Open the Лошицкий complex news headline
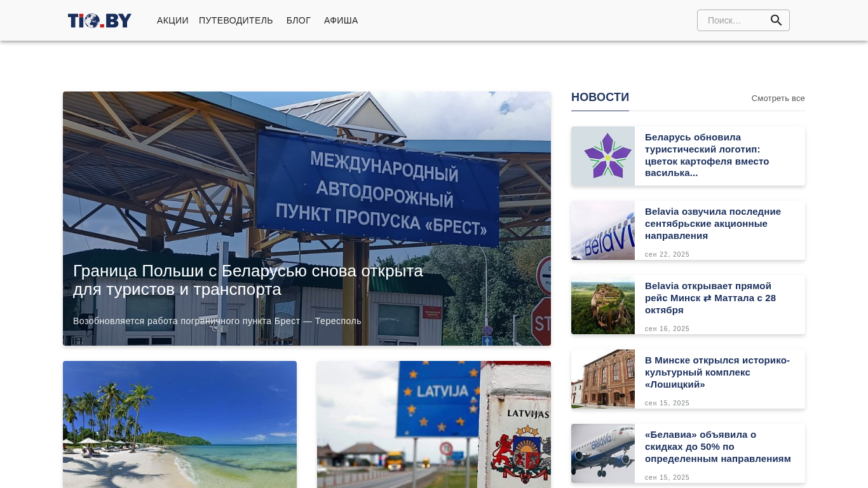 (x=717, y=372)
